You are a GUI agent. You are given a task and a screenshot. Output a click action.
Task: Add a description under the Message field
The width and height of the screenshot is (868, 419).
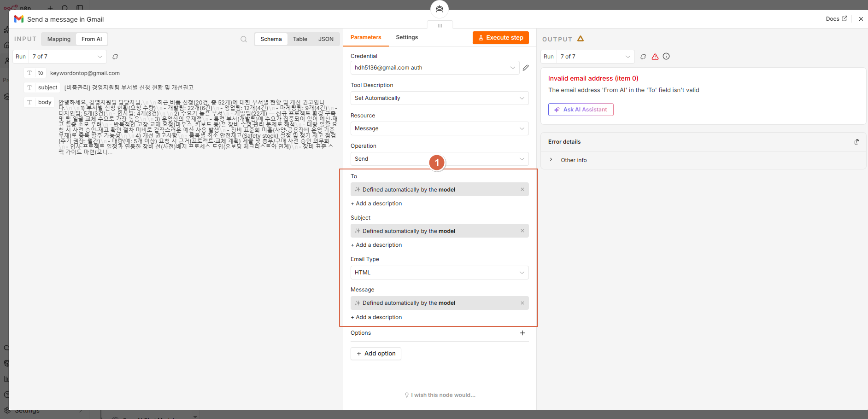click(376, 317)
